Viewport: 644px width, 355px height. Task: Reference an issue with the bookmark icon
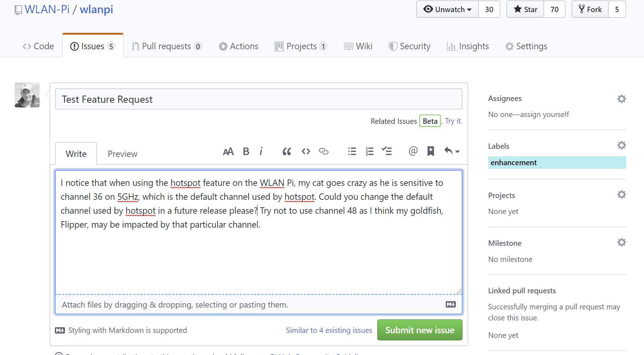coord(431,151)
